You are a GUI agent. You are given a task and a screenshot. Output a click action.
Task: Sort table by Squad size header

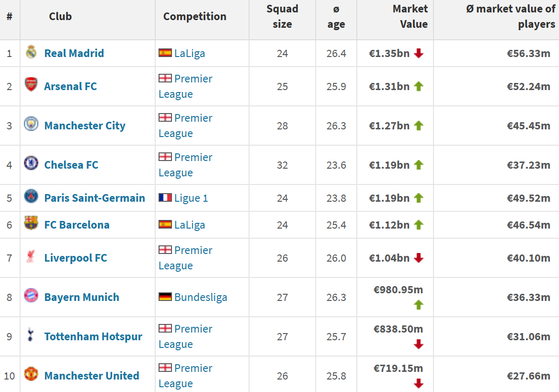point(282,17)
